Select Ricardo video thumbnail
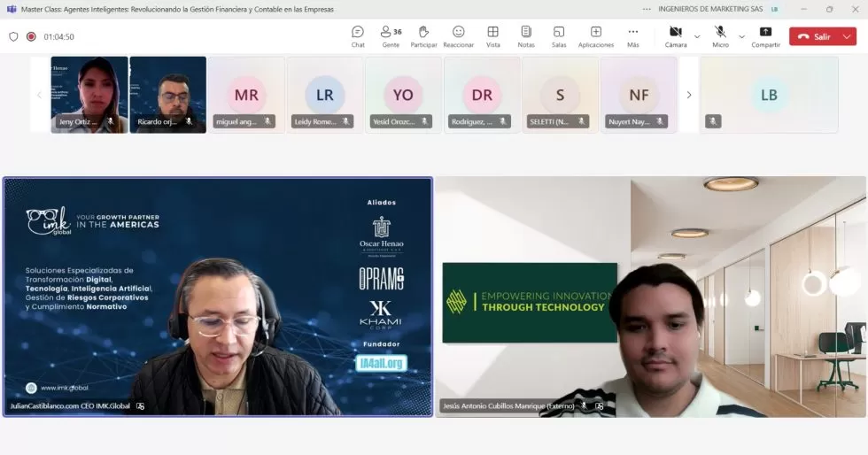868x455 pixels. tap(167, 95)
